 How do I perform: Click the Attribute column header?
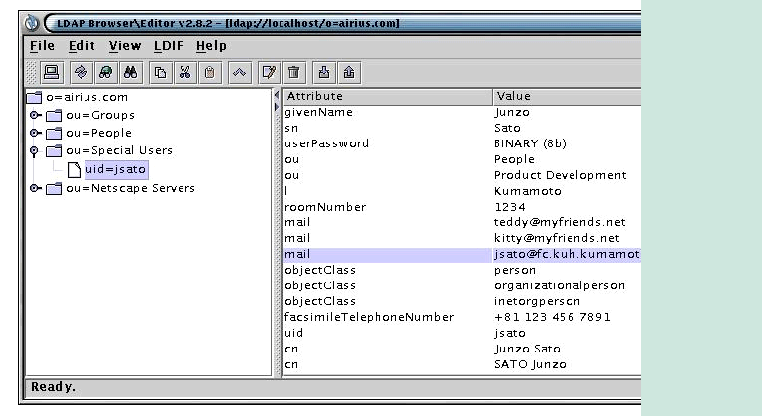[x=387, y=96]
